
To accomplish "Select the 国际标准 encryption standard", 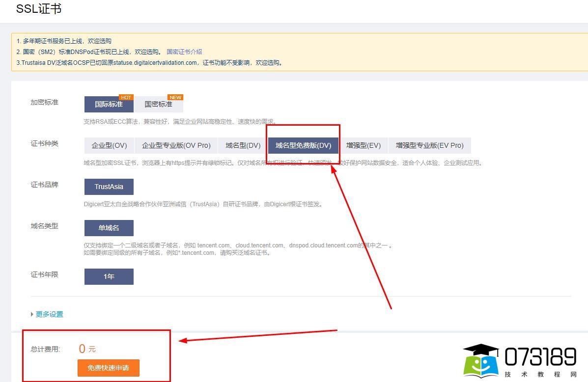I will click(x=109, y=104).
